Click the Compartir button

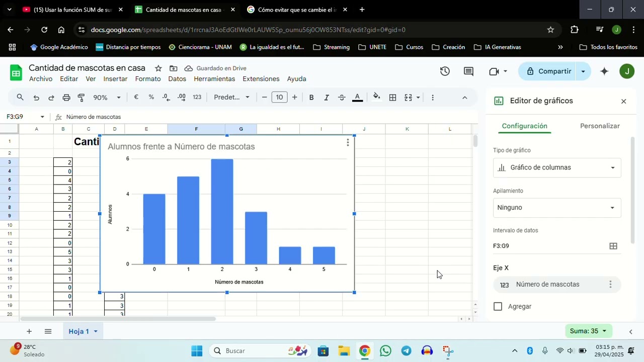point(548,71)
